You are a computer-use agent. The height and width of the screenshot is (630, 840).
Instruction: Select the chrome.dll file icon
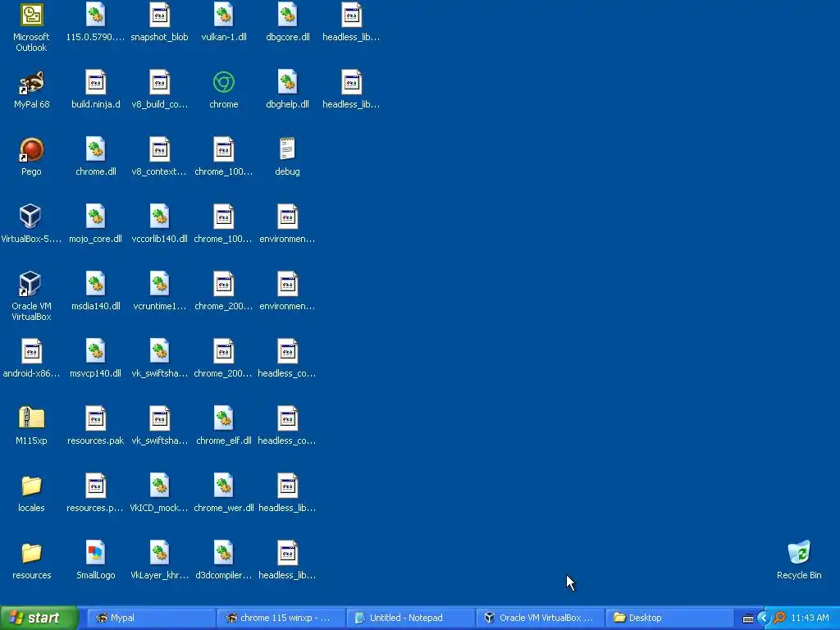(95, 149)
